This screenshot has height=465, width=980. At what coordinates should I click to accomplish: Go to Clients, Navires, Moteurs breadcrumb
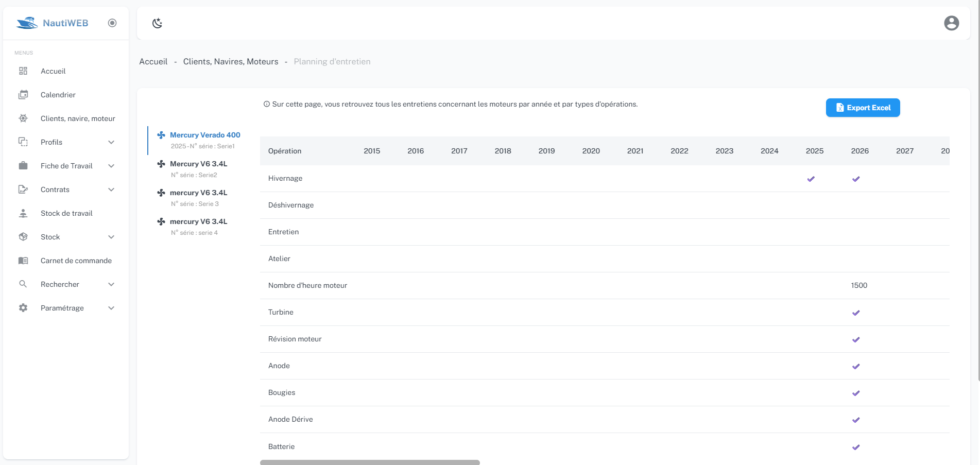point(231,61)
